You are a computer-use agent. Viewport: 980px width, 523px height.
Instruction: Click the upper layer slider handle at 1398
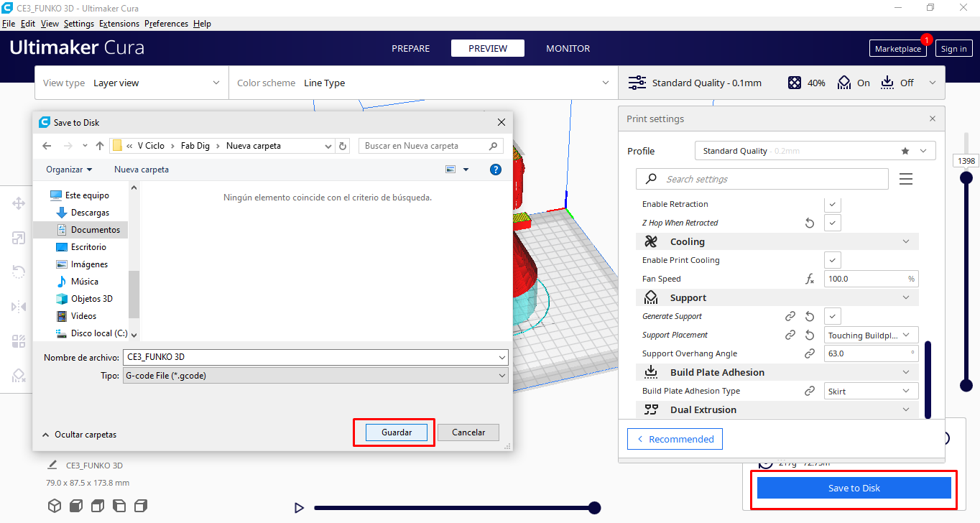pos(966,177)
